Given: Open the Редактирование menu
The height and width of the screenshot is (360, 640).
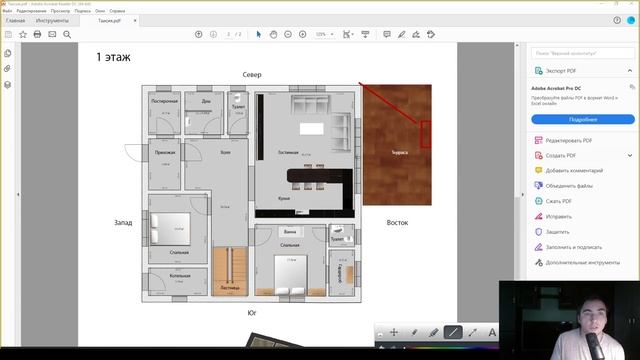Looking at the screenshot, I should [31, 11].
